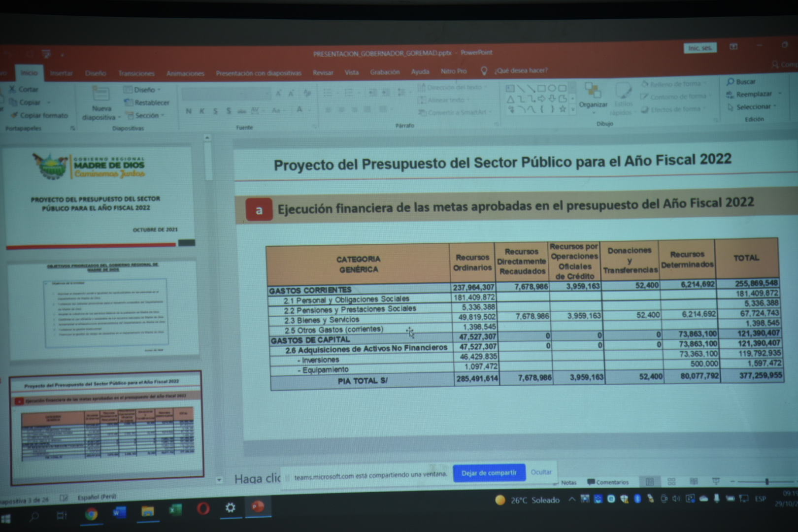Click the clear formatting icon
The image size is (798, 532).
[307, 93]
